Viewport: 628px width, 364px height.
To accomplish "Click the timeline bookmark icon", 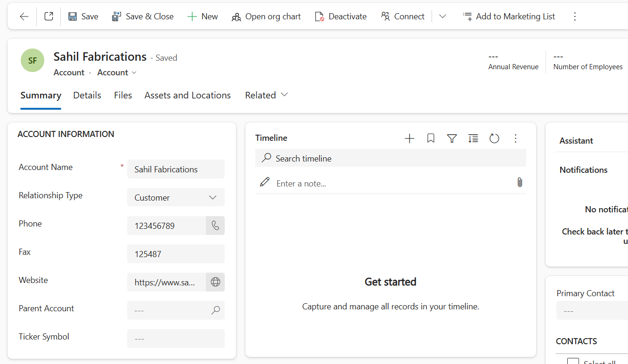I will [x=431, y=138].
